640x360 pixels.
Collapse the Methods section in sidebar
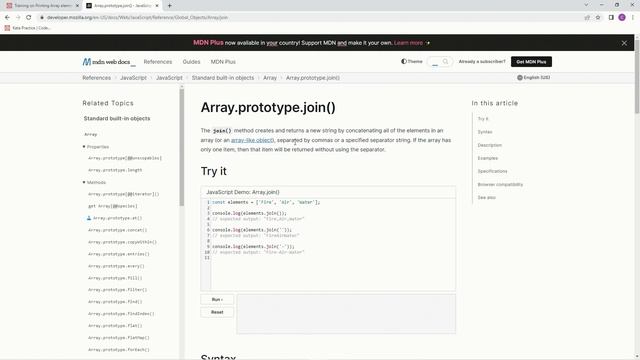[94, 182]
